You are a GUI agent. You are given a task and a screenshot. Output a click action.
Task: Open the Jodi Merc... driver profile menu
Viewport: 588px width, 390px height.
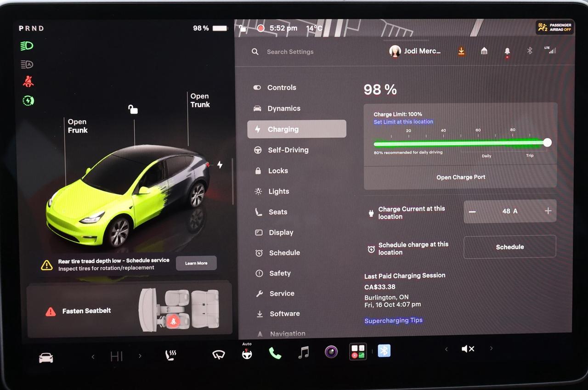(415, 51)
